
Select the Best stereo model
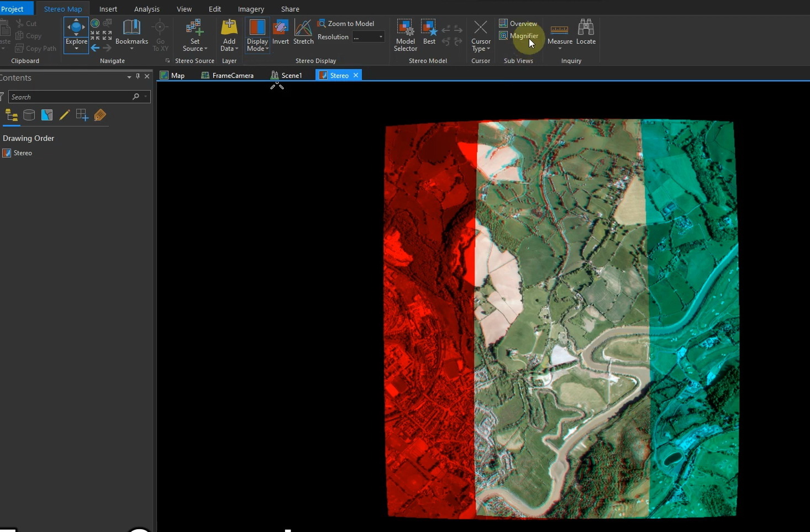(429, 34)
